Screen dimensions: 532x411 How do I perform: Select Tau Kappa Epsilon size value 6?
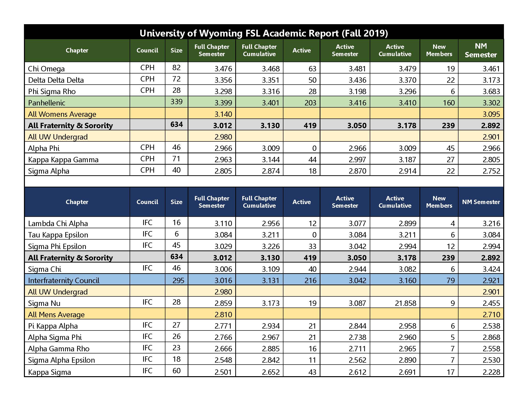(177, 234)
